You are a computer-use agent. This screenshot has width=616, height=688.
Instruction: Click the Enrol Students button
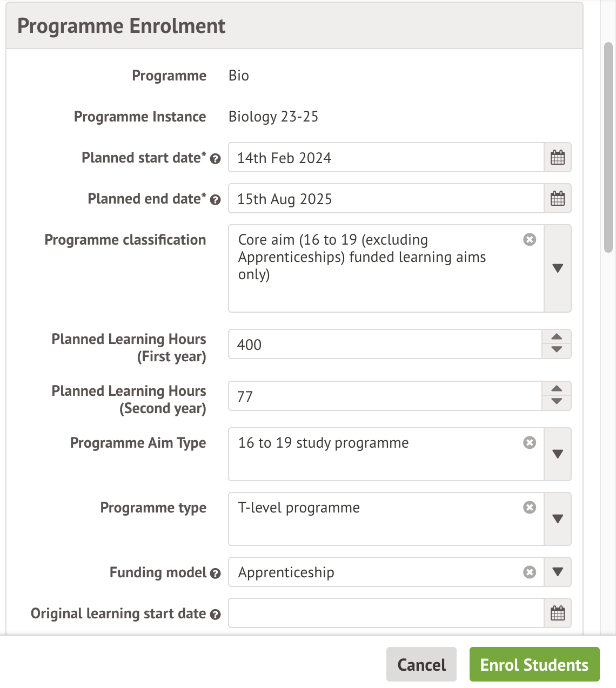pyautogui.click(x=534, y=664)
